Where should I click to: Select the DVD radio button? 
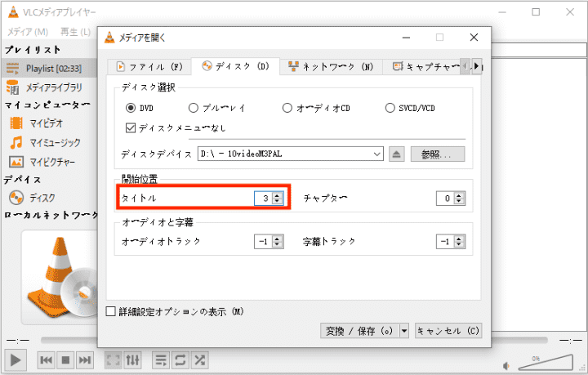(x=131, y=108)
